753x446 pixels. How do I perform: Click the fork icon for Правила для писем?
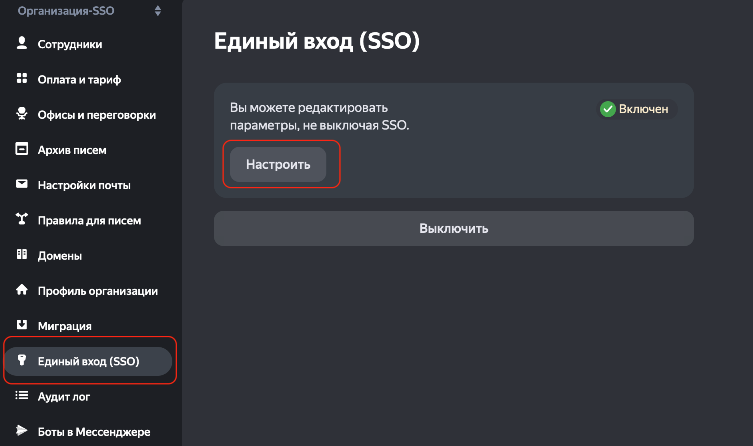22,219
